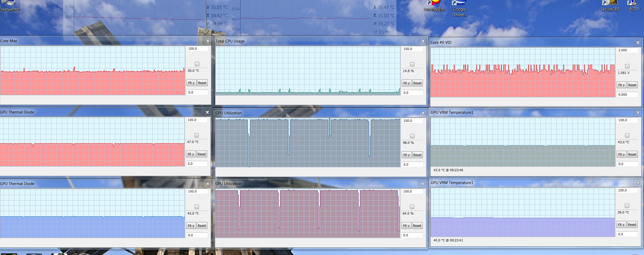The width and height of the screenshot is (644, 255).
Task: Reset the GPU Utilization 98.0 % graph
Action: (x=417, y=155)
